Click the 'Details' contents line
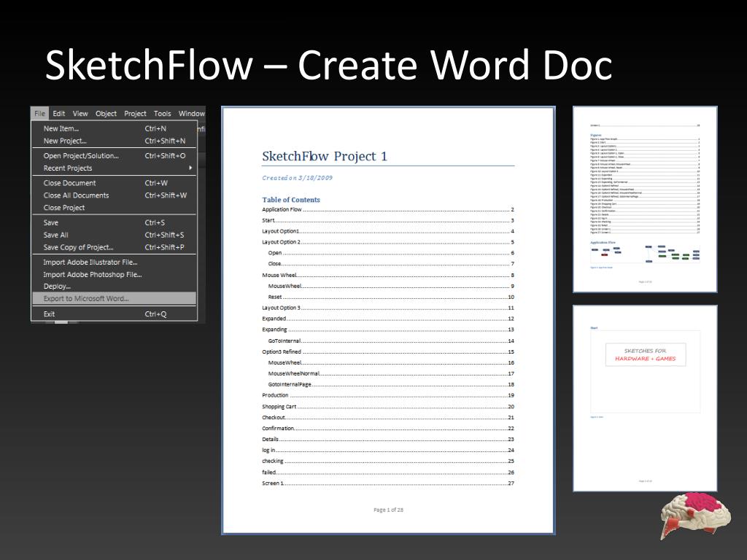 click(x=388, y=440)
